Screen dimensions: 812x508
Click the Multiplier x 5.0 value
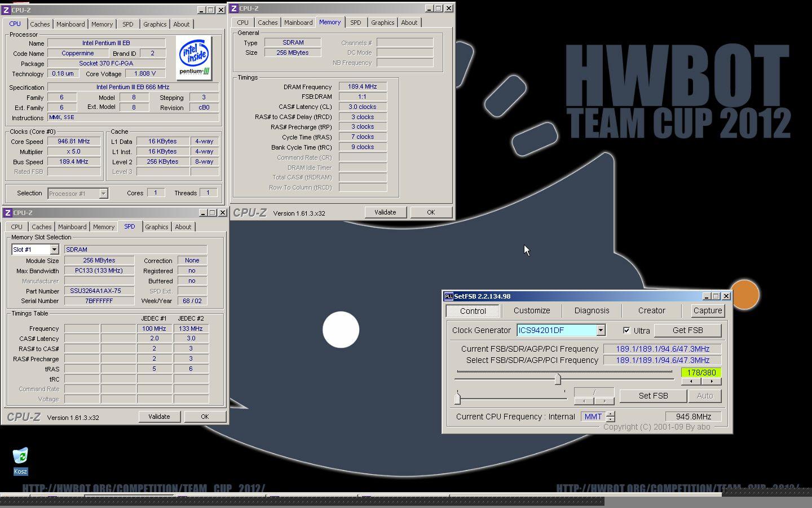74,152
